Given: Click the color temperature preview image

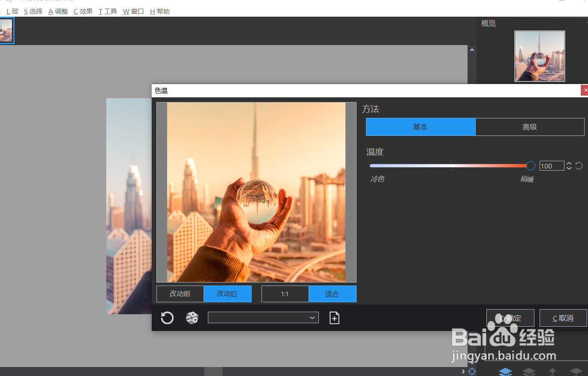Looking at the screenshot, I should pos(256,192).
